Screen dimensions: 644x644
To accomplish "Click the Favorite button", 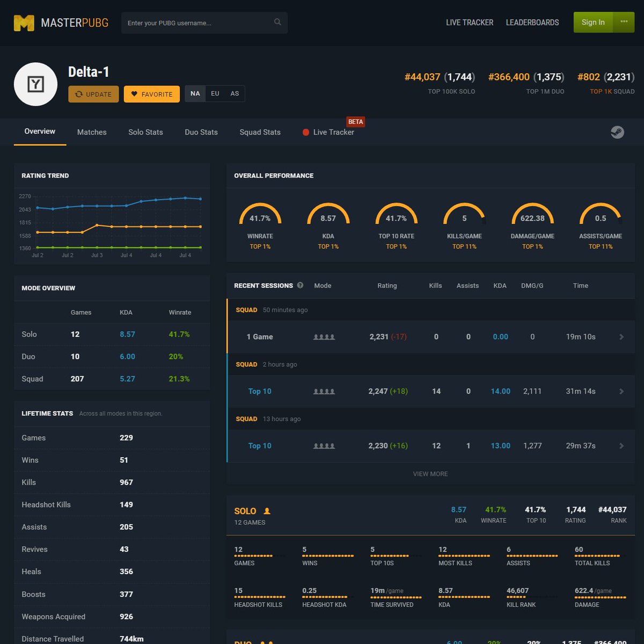I will point(152,94).
